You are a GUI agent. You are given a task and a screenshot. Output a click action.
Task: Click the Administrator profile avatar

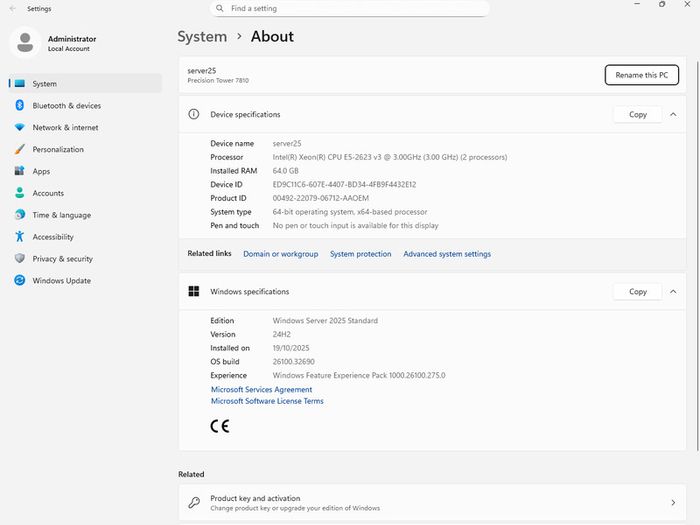pos(25,43)
